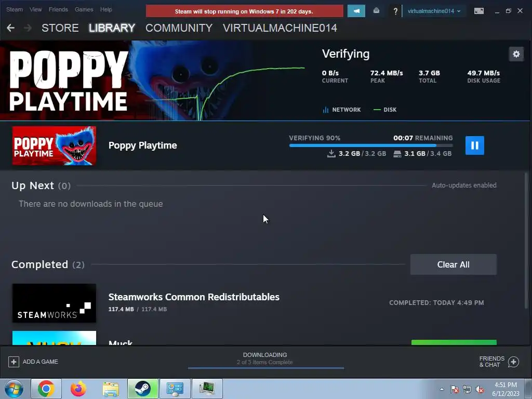Go back with the left arrow
The width and height of the screenshot is (532, 399).
[x=10, y=28]
